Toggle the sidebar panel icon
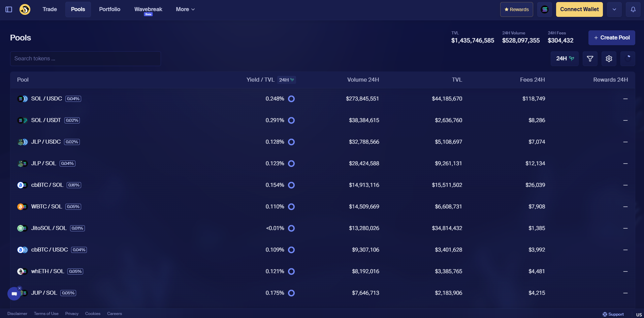Image resolution: width=644 pixels, height=318 pixels. pyautogui.click(x=9, y=9)
